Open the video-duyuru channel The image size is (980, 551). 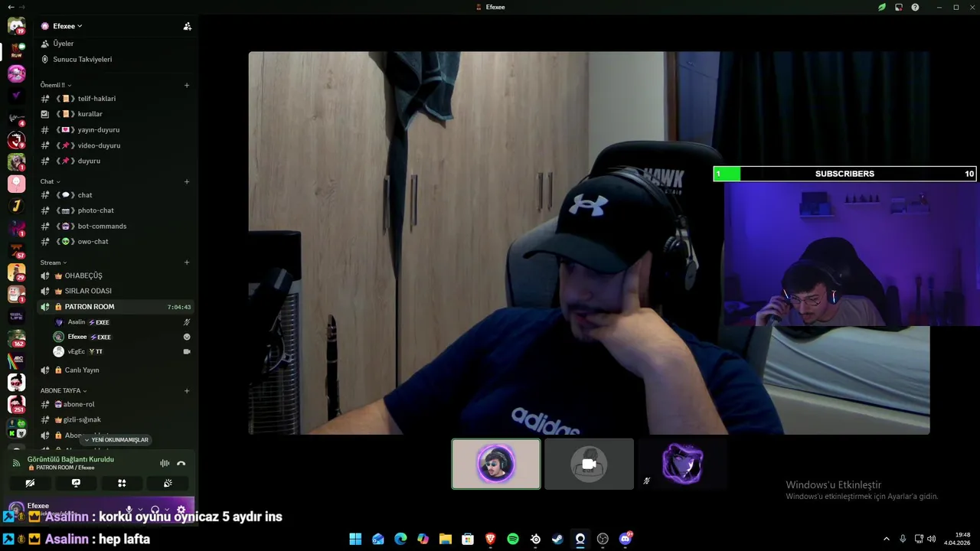pyautogui.click(x=115, y=145)
